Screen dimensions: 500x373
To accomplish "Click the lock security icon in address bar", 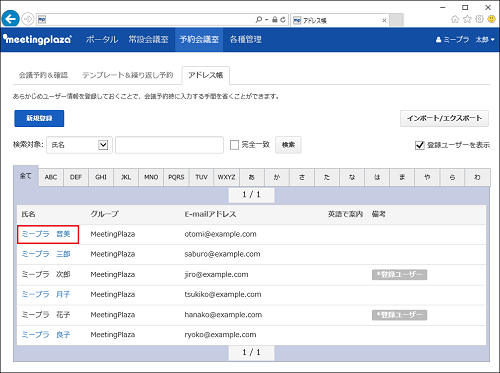I will tap(275, 20).
